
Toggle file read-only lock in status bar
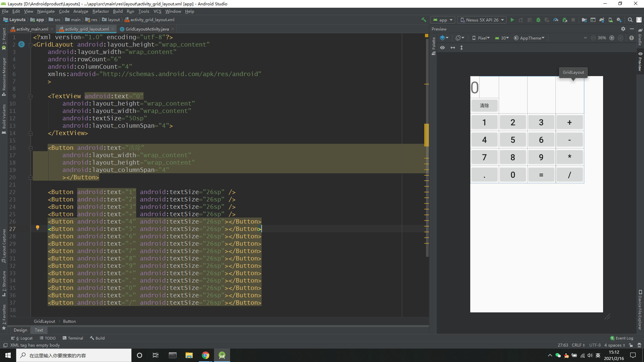pos(631,345)
